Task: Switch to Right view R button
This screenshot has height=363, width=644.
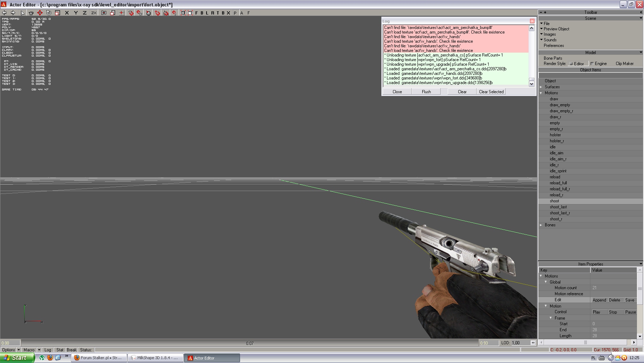Action: point(213,13)
